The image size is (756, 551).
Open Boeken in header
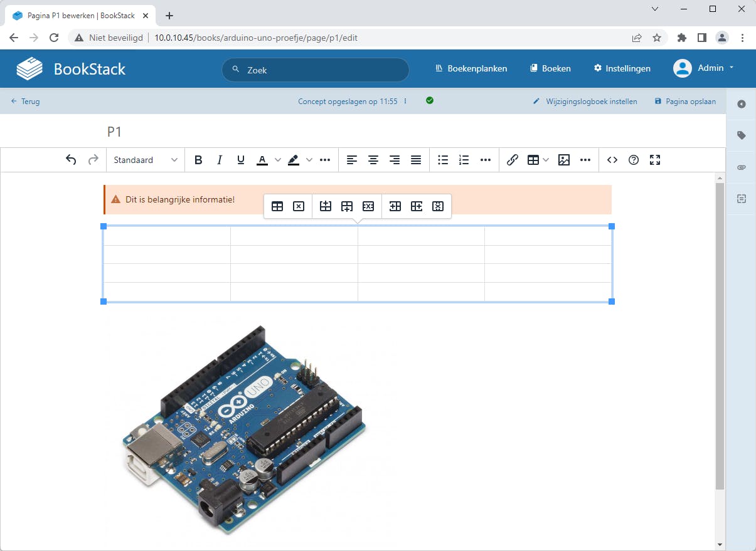coord(550,68)
